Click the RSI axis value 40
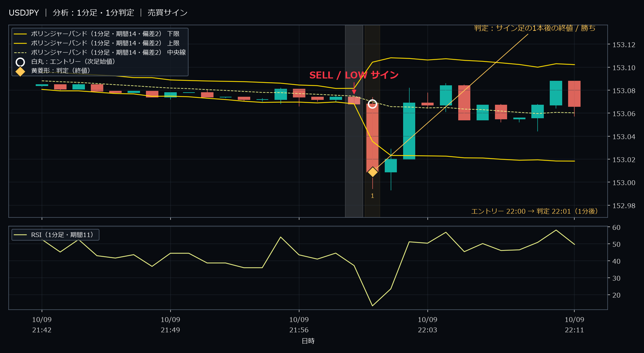644x353 pixels. 617,261
